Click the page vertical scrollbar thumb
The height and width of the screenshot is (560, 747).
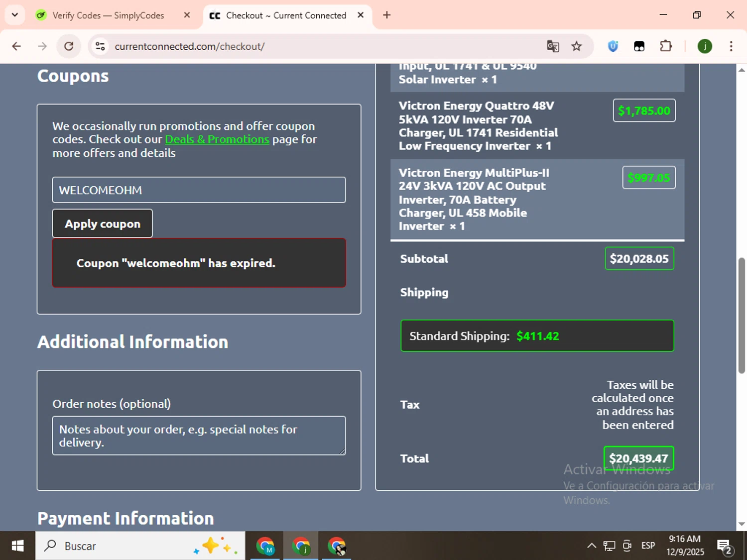742,316
